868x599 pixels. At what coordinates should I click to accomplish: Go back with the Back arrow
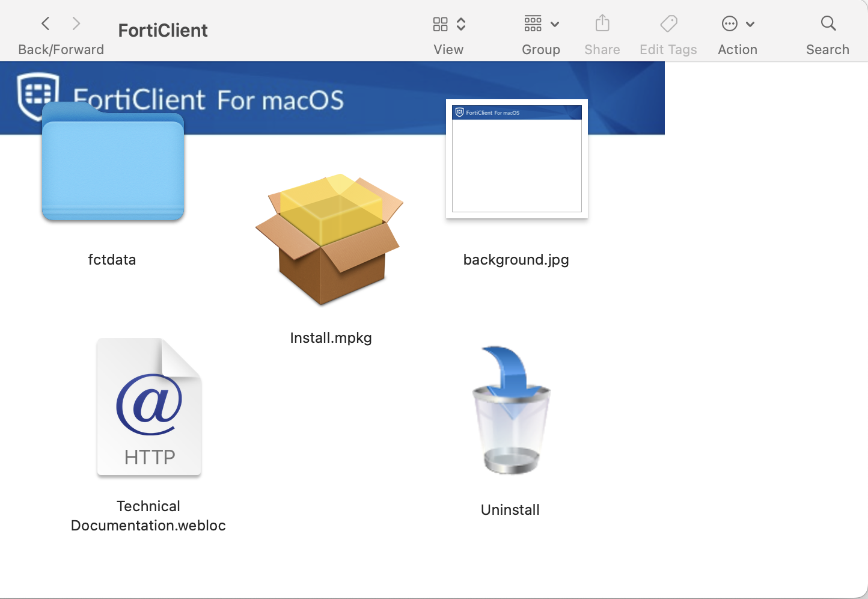click(x=46, y=24)
